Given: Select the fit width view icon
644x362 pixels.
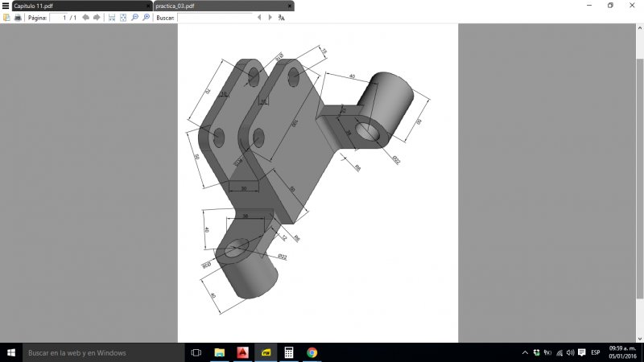Looking at the screenshot, I should coord(112,17).
